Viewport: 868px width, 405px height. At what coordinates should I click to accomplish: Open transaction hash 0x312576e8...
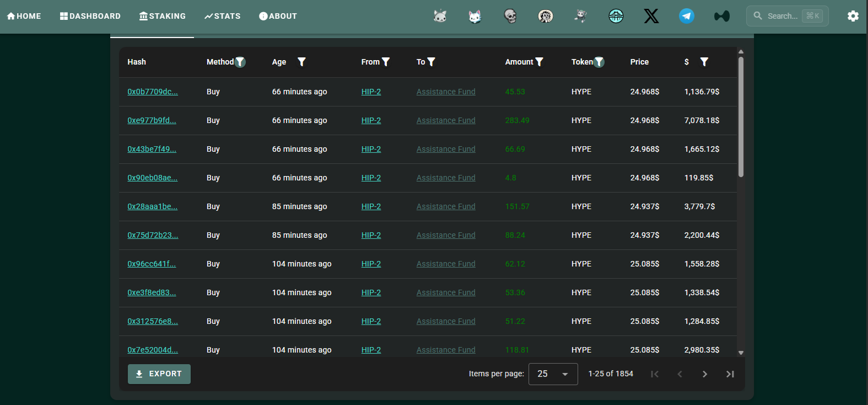tap(153, 321)
